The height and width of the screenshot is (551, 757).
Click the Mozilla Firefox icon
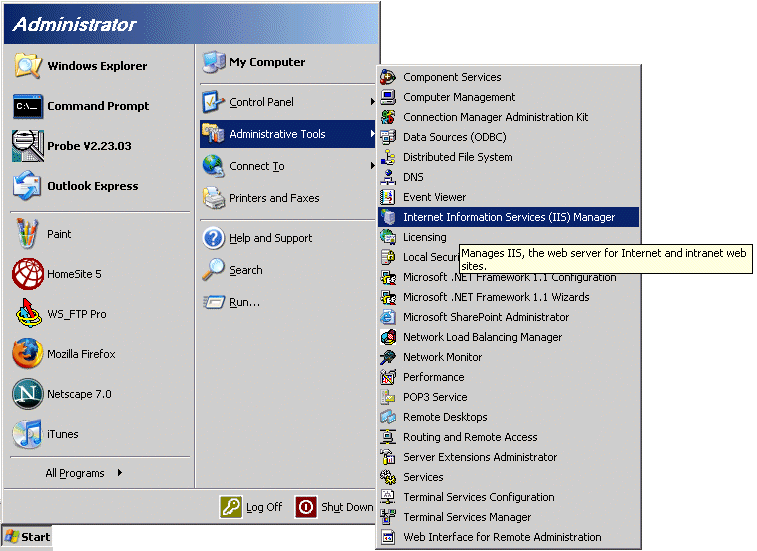click(x=28, y=354)
